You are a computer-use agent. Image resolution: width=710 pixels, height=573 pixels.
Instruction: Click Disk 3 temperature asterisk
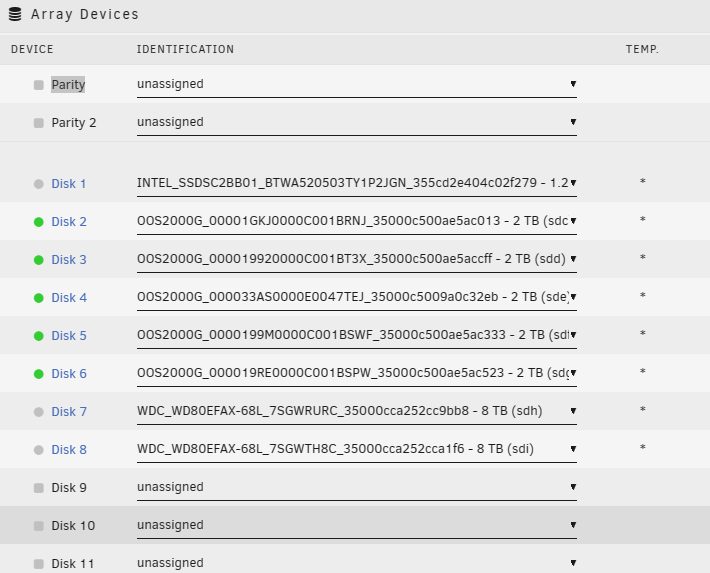pyautogui.click(x=642, y=257)
